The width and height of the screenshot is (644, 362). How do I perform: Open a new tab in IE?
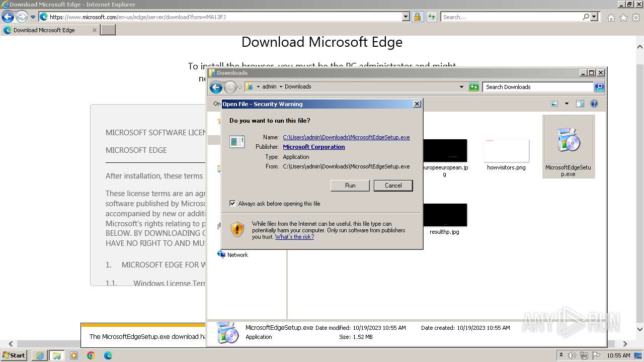coord(108,30)
